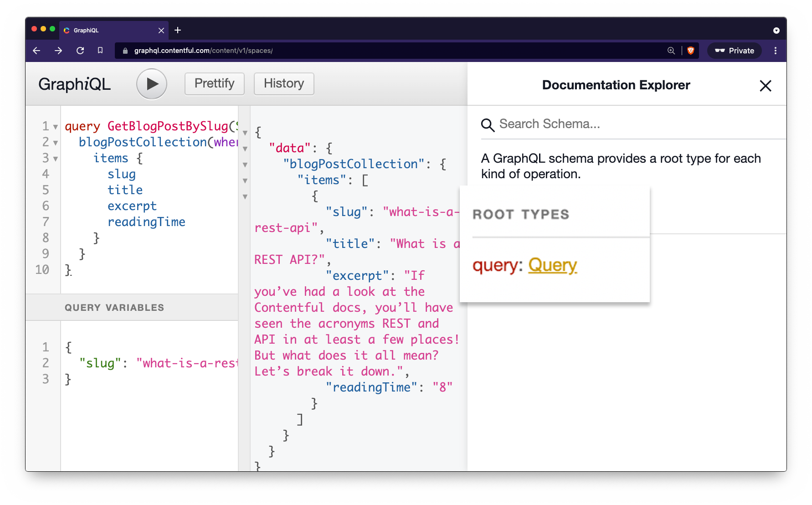The image size is (812, 505).
Task: Click the "excerpt" key in results
Action: [x=357, y=276]
